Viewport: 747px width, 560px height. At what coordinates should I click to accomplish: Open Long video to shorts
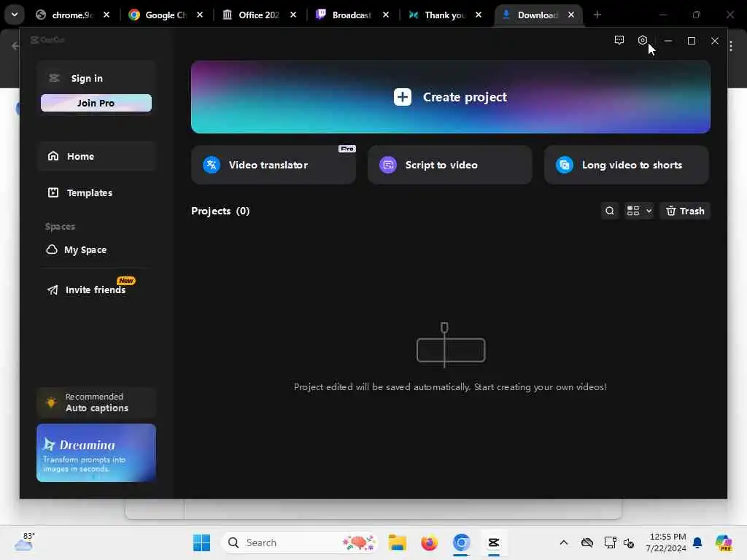(627, 165)
